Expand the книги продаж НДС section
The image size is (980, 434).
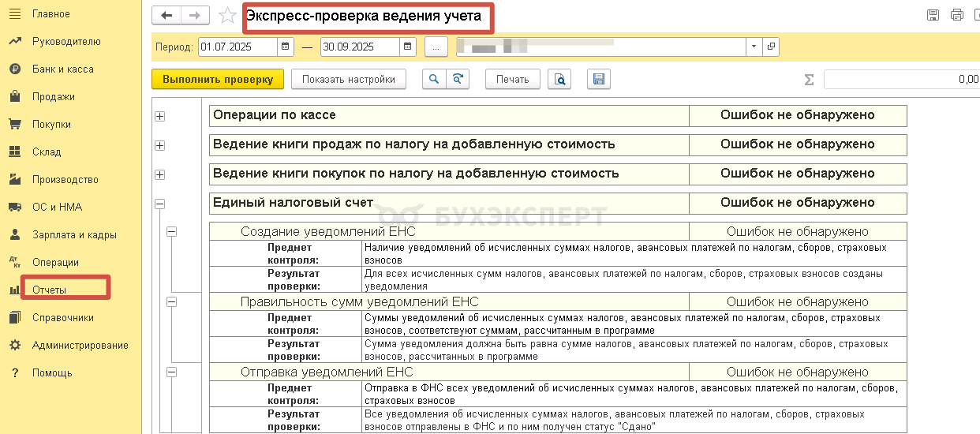pos(160,145)
